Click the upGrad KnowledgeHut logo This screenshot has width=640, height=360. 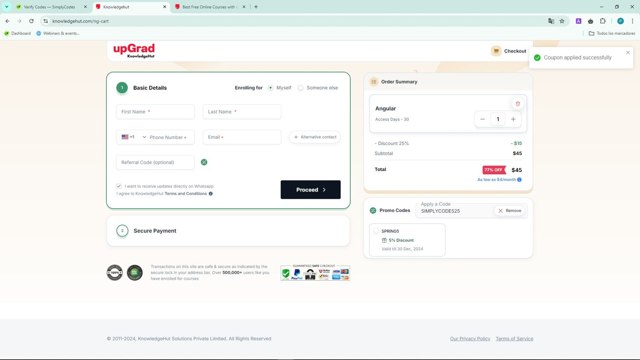(x=134, y=51)
